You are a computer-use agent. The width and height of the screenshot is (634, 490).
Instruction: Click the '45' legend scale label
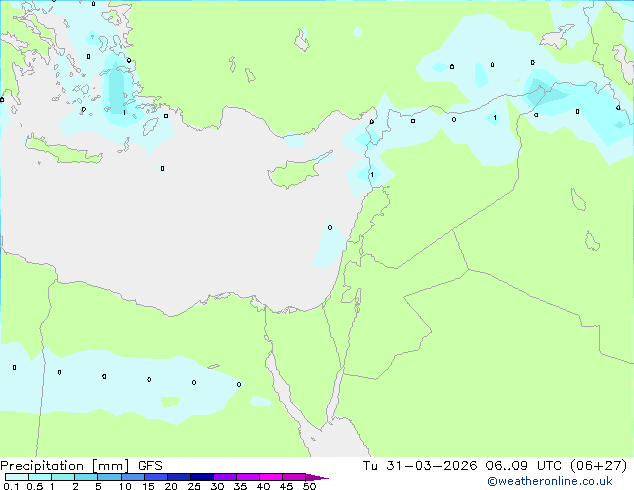tap(286, 486)
